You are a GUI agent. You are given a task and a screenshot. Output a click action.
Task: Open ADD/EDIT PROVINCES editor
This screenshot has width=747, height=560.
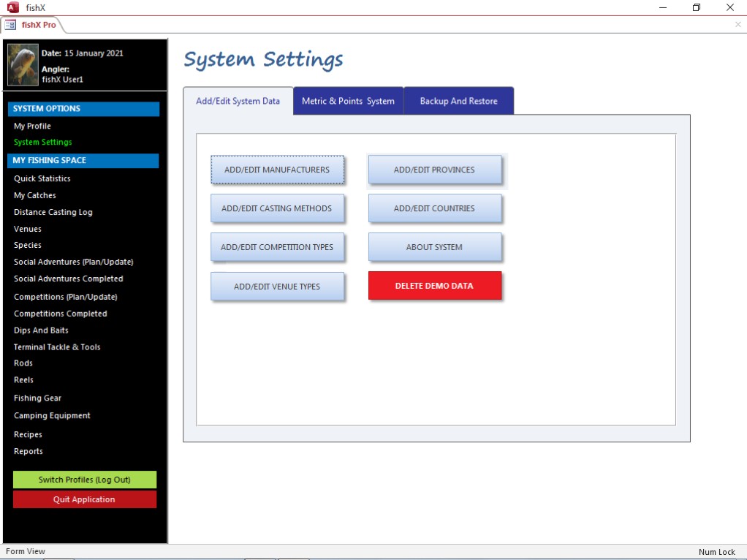(x=434, y=170)
